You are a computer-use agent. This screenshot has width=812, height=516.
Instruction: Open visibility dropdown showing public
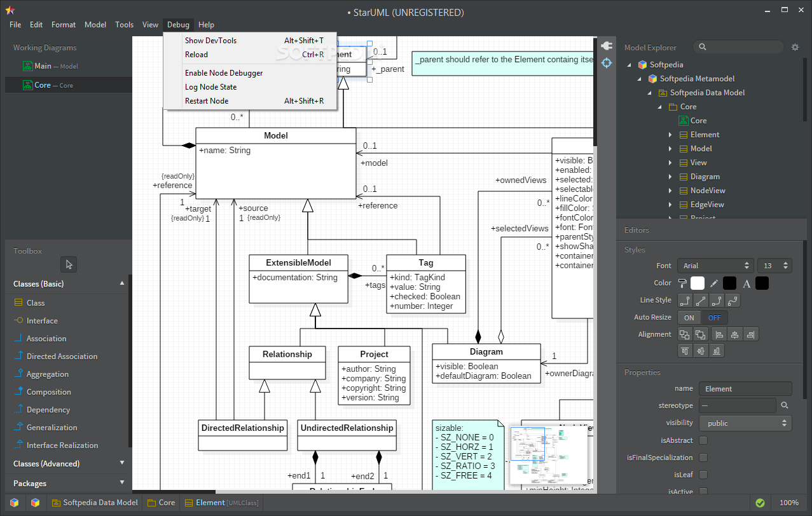point(745,423)
